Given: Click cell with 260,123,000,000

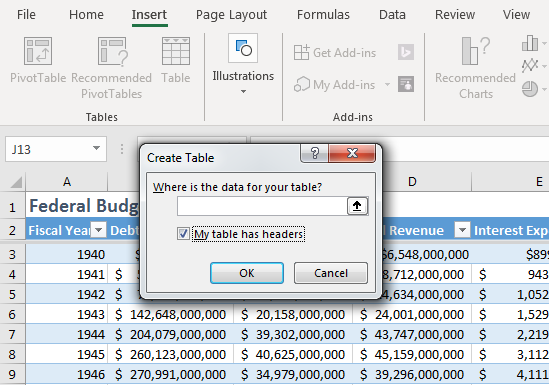Looking at the screenshot, I should tap(171, 354).
